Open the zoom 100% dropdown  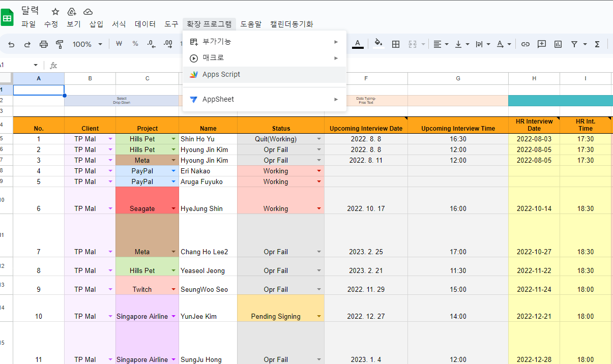click(x=87, y=44)
